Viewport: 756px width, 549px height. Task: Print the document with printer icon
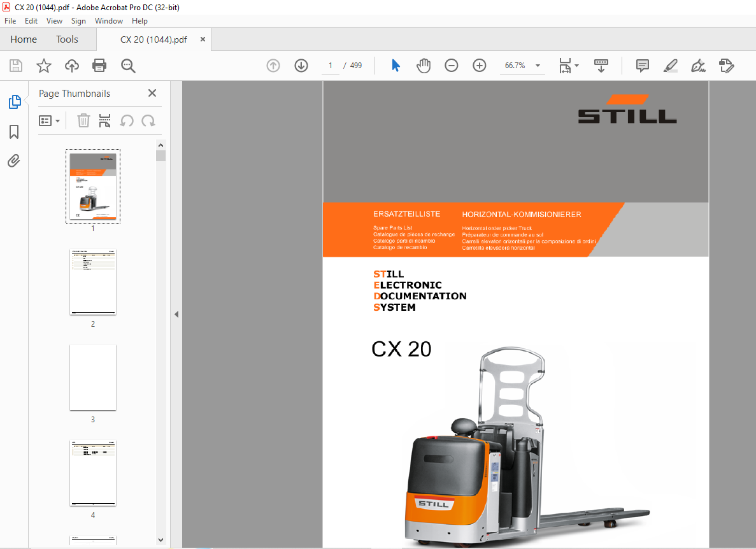pyautogui.click(x=99, y=66)
